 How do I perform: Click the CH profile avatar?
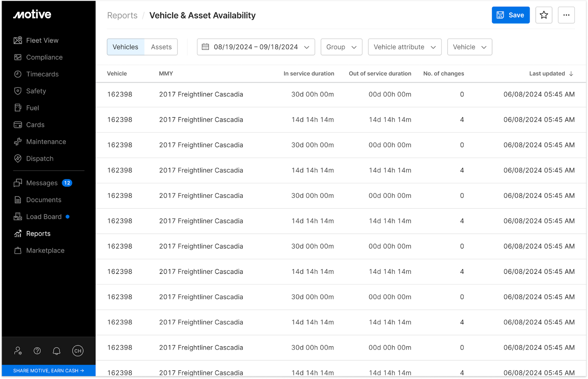tap(78, 351)
